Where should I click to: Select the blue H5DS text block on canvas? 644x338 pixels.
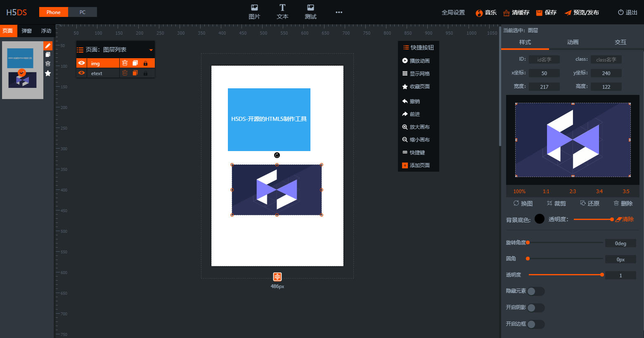(x=269, y=119)
